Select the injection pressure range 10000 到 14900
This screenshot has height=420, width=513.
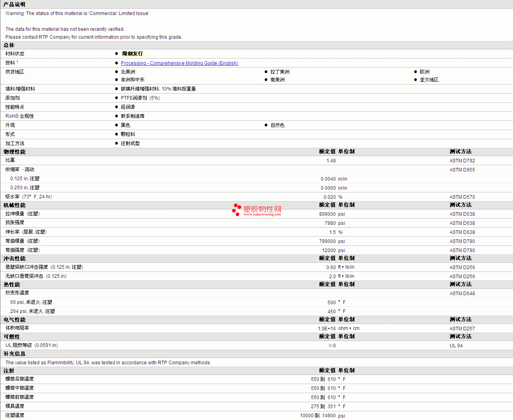point(318,416)
